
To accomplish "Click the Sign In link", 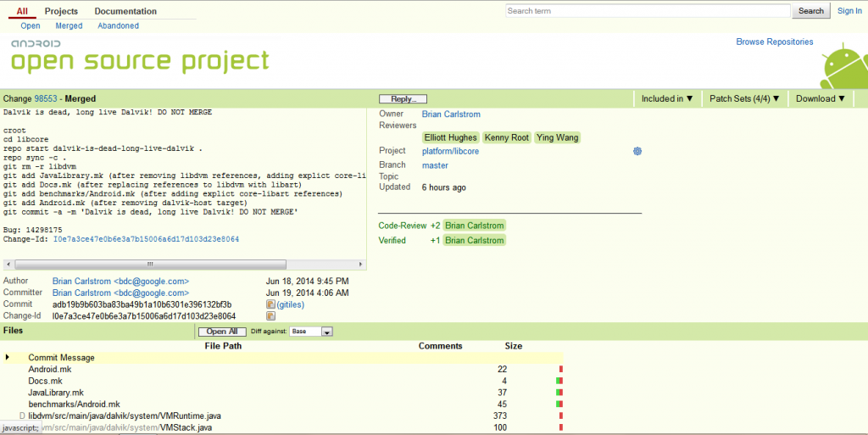I will point(849,11).
